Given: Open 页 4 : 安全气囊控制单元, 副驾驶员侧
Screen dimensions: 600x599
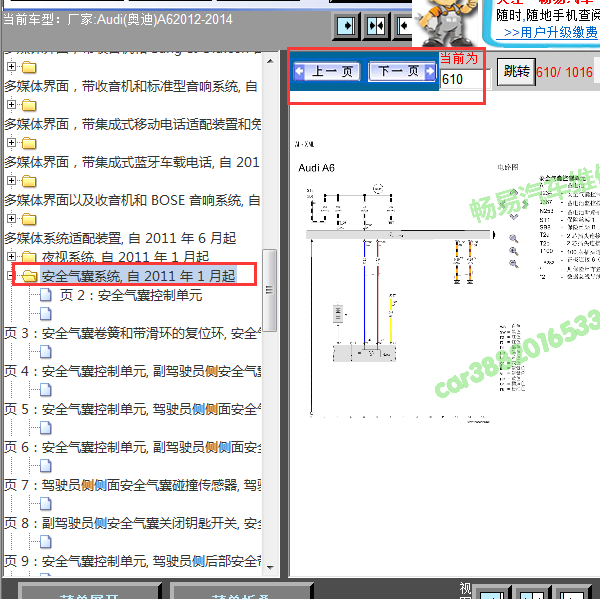Looking at the screenshot, I should (132, 371).
